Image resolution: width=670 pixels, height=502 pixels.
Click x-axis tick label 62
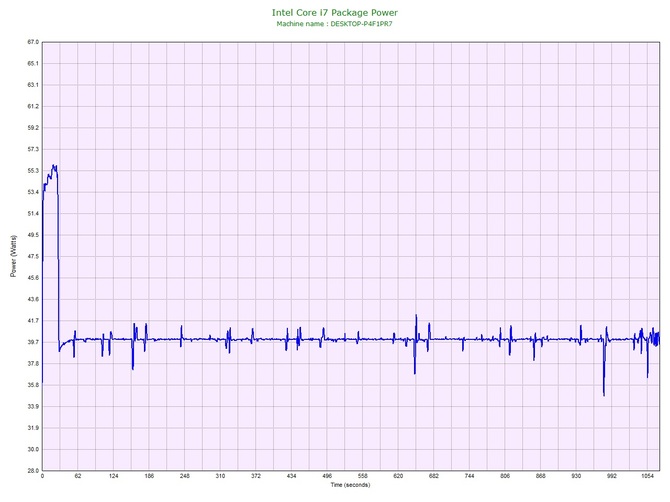78,476
